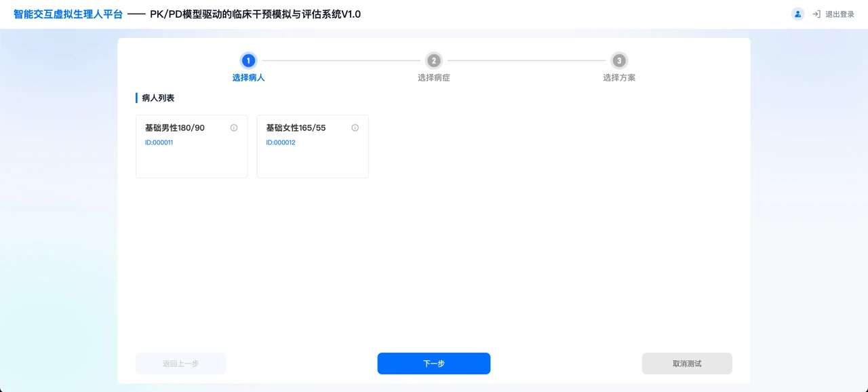
Task: Open info icon on 基础女性165/55 card
Action: coord(355,128)
